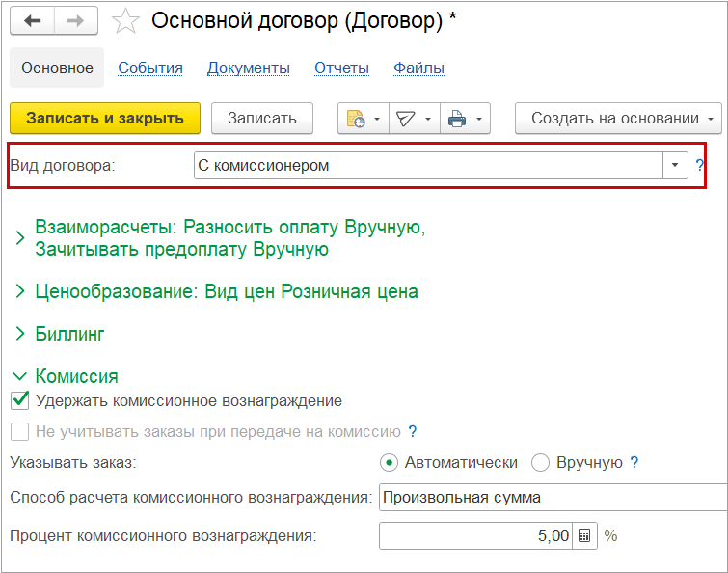Expand arrow next to send icon
Viewport: 728px width, 573px height.
pos(428,119)
